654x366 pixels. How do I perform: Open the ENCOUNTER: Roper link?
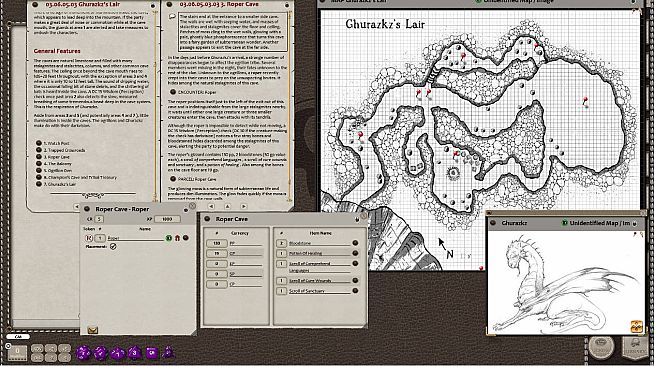[x=173, y=92]
